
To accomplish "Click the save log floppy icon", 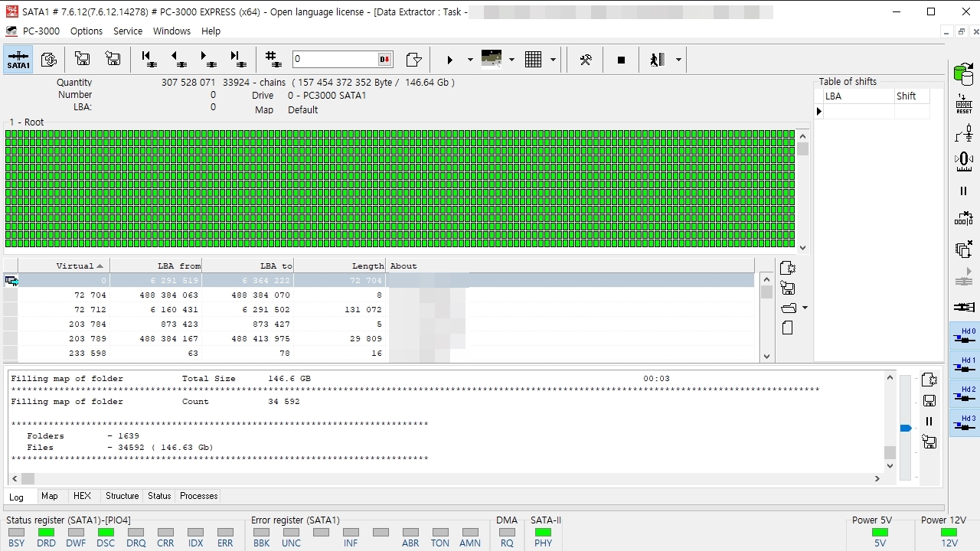I will 929,401.
